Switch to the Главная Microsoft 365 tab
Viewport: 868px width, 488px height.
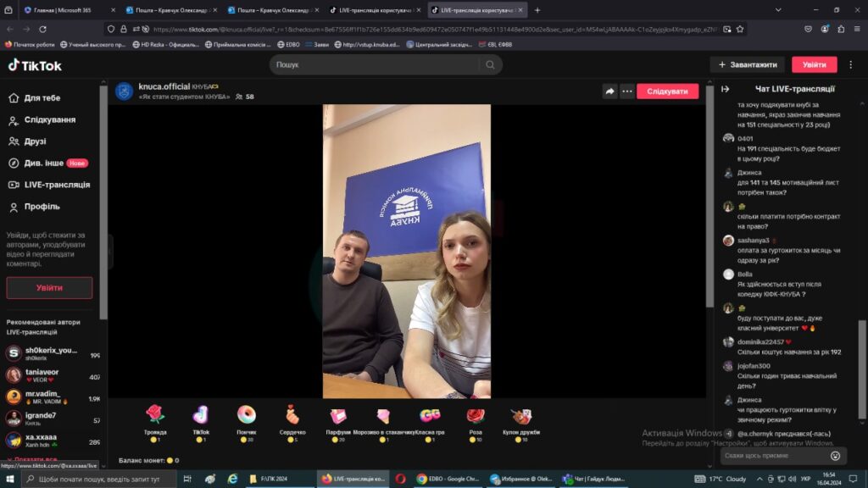69,10
